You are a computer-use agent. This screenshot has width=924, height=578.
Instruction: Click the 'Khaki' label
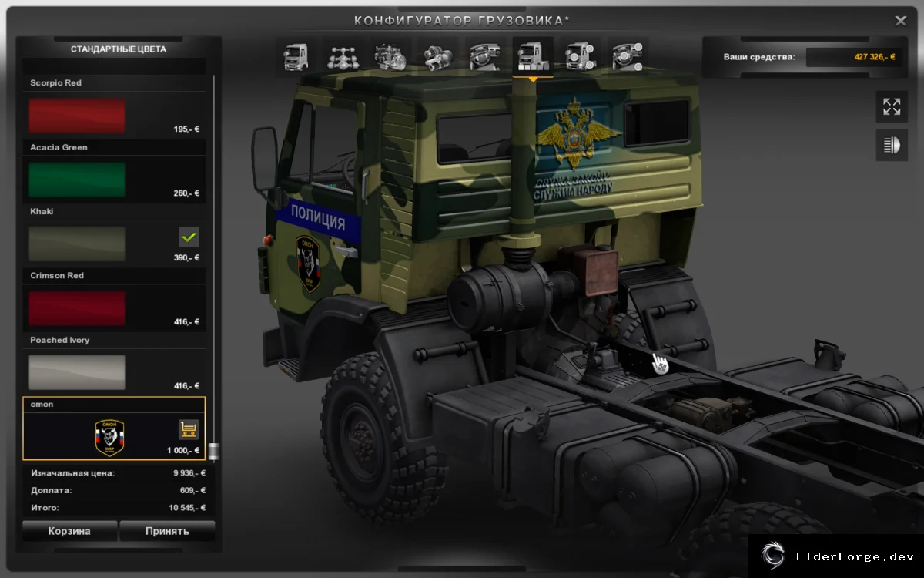click(x=42, y=211)
